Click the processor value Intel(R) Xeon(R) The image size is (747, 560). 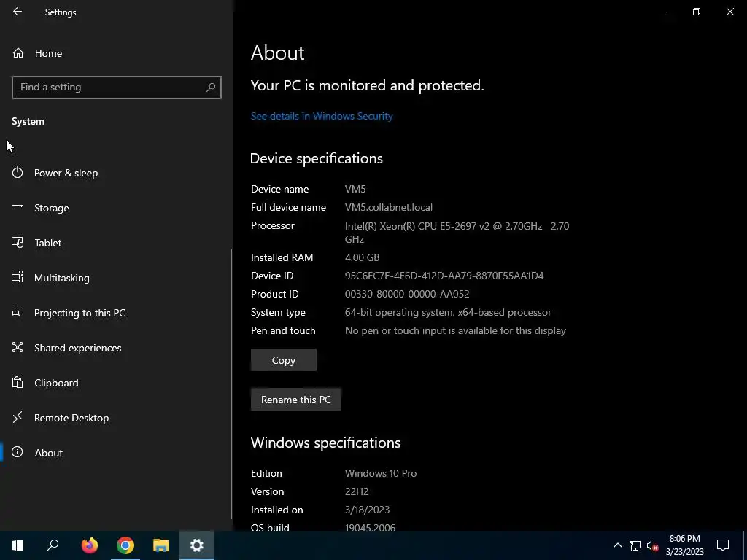[457, 233]
